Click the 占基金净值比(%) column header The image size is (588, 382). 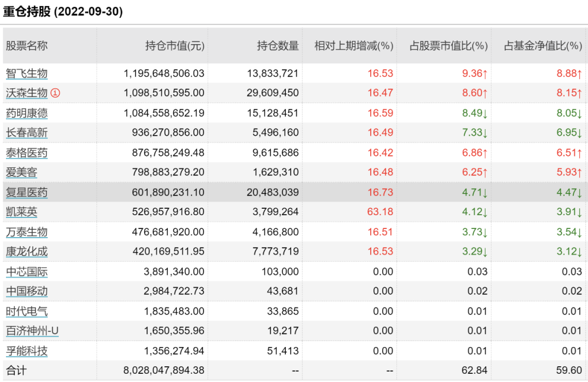coord(543,46)
